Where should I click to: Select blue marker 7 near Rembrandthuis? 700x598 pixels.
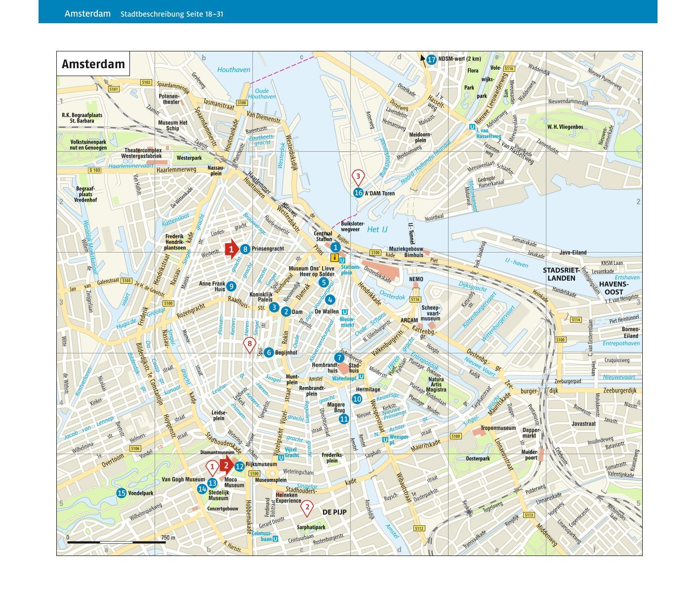[339, 357]
